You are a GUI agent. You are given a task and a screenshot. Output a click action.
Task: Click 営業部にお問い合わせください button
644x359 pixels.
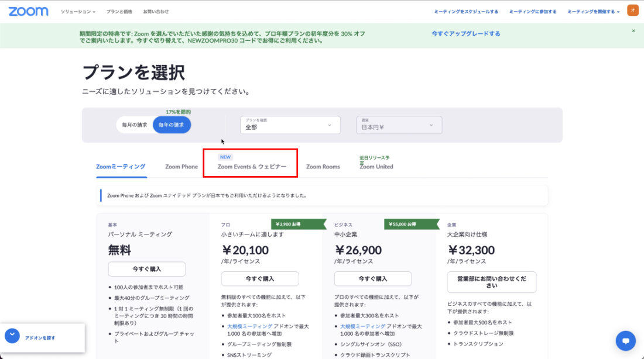[x=492, y=282]
